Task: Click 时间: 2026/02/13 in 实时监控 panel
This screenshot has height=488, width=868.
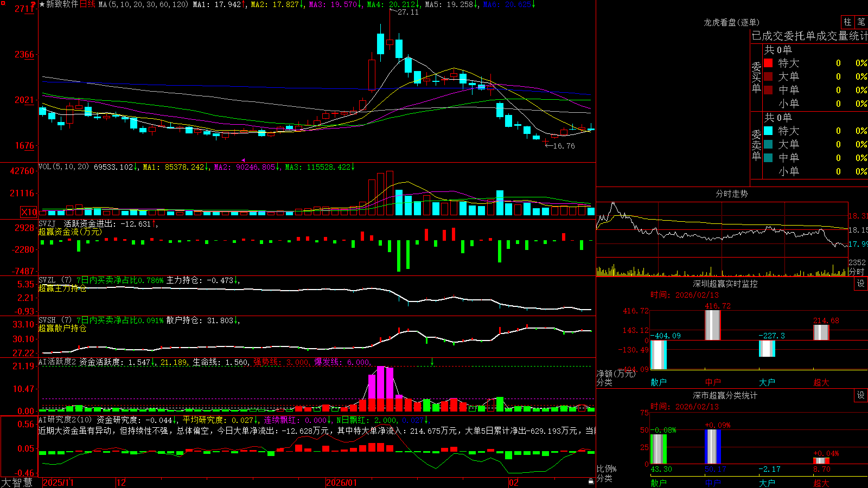Action: point(685,295)
